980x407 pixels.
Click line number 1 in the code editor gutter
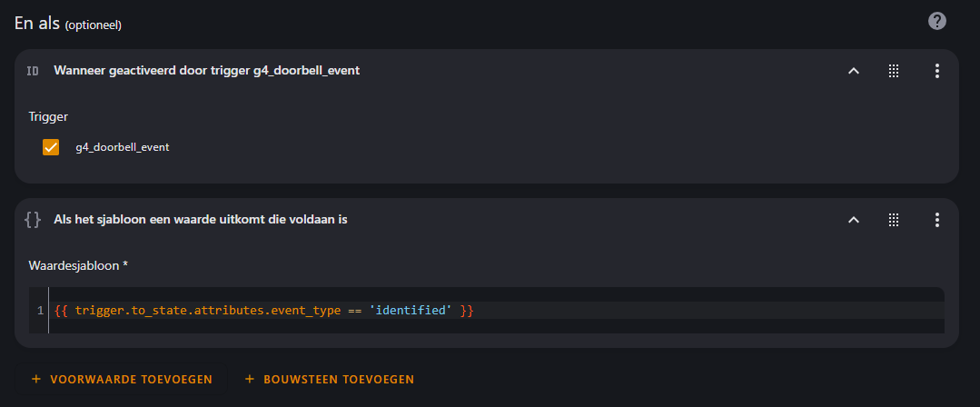tap(40, 311)
